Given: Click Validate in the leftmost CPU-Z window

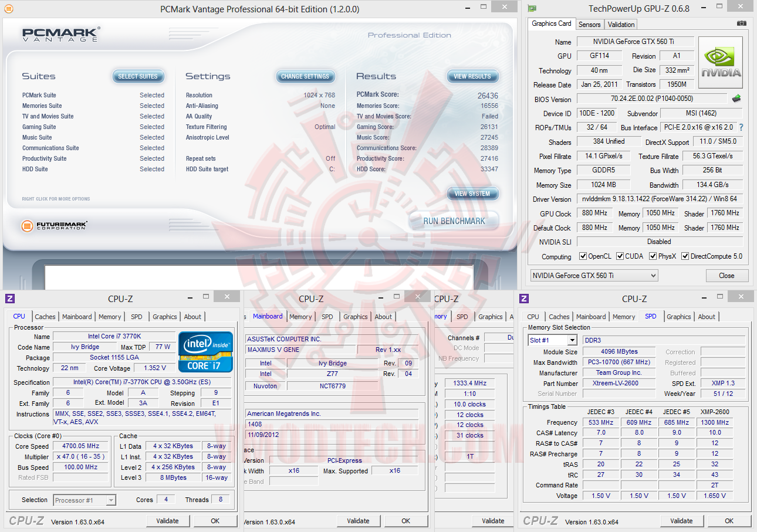Looking at the screenshot, I should [x=167, y=521].
